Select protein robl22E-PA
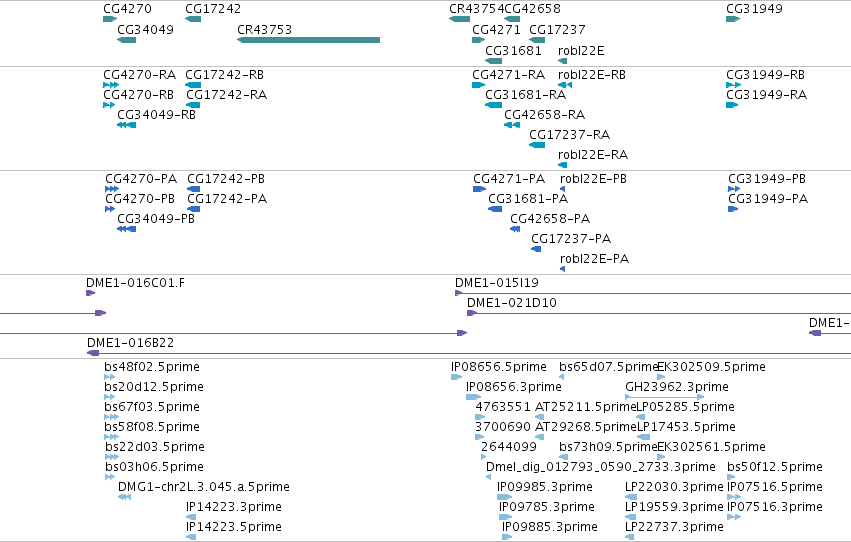Screen dimensions: 851x542 [x=594, y=259]
